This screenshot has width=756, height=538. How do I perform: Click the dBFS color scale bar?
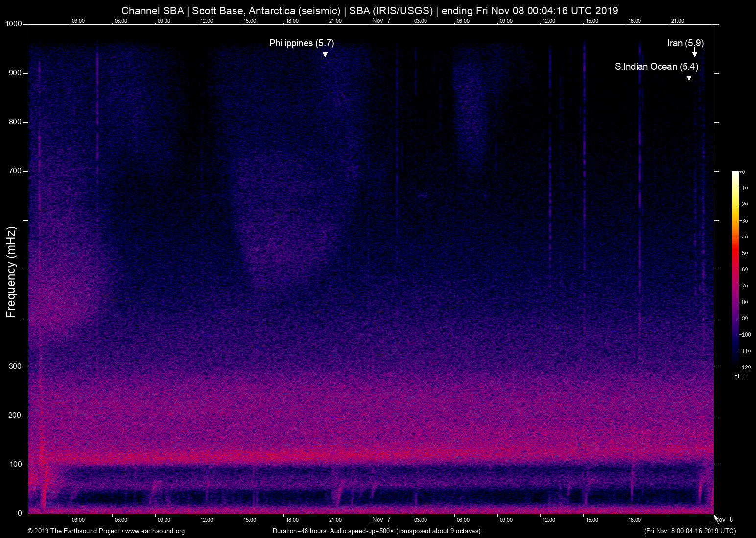(735, 269)
